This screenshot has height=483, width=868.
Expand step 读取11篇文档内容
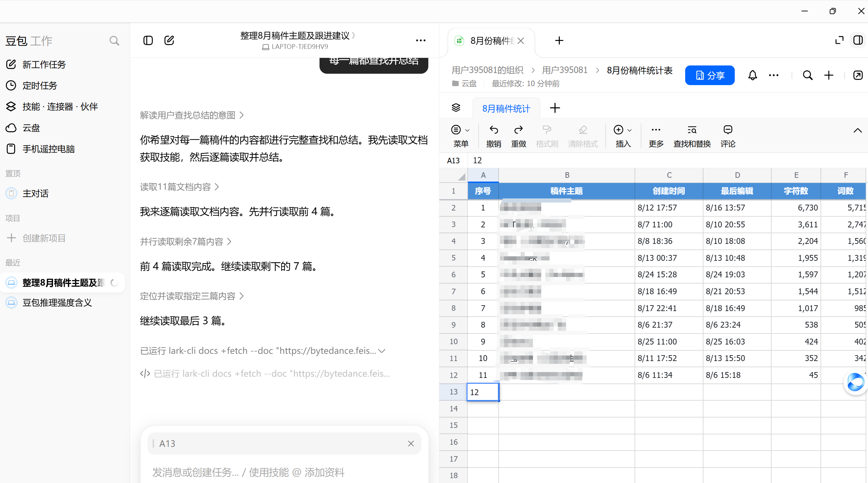179,187
